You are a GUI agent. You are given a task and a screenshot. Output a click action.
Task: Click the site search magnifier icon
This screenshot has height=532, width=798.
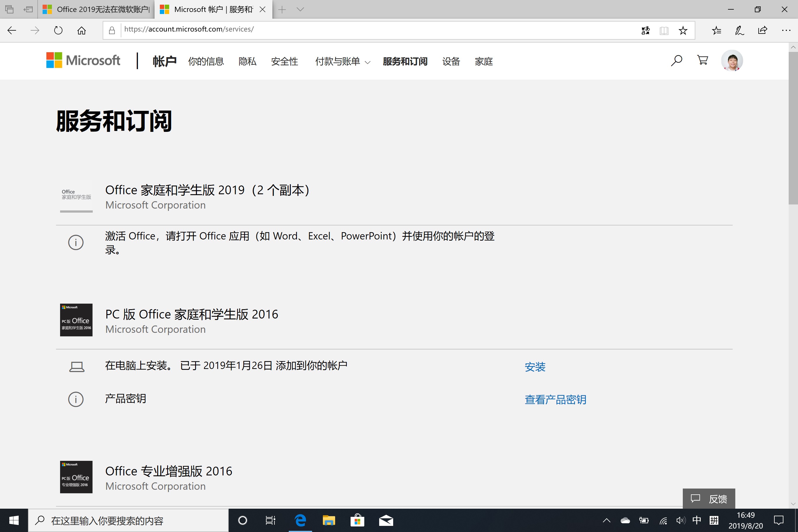click(x=676, y=61)
